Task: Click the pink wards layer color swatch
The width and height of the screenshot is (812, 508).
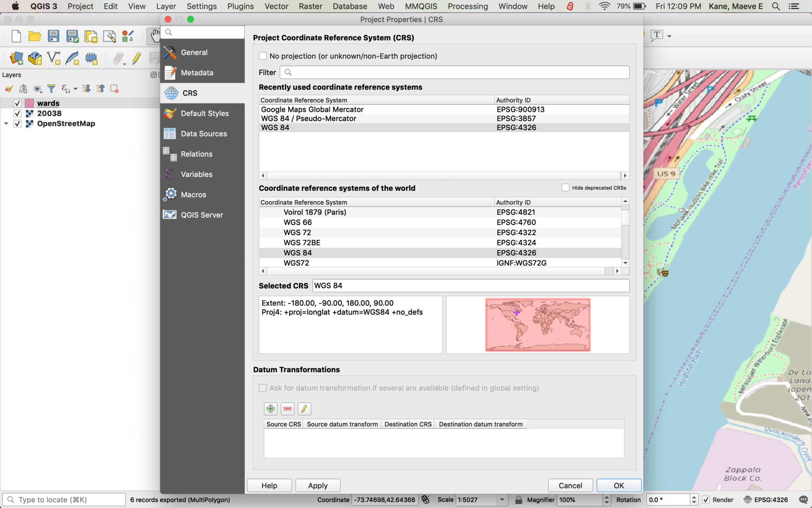Action: [29, 103]
